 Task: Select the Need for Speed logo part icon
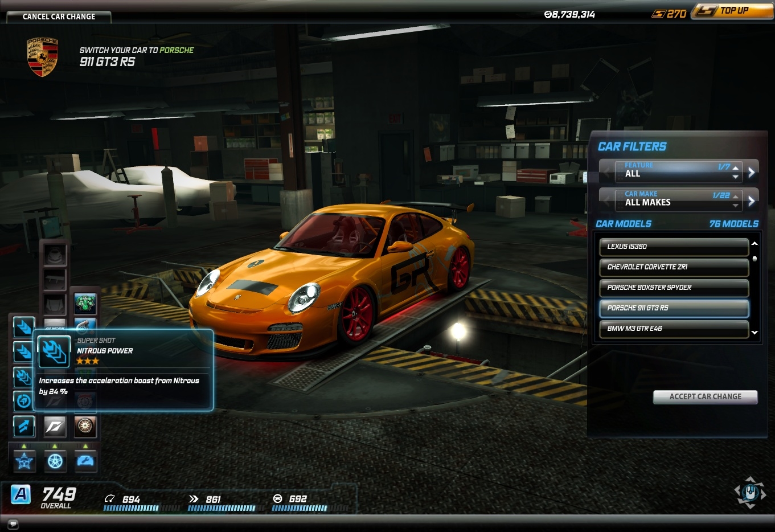55,425
